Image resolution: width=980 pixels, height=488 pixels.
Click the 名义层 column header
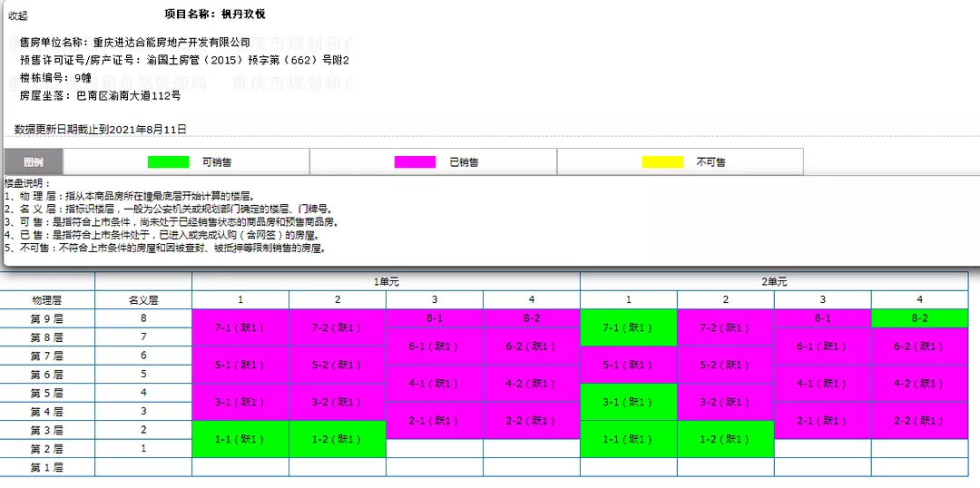(143, 300)
